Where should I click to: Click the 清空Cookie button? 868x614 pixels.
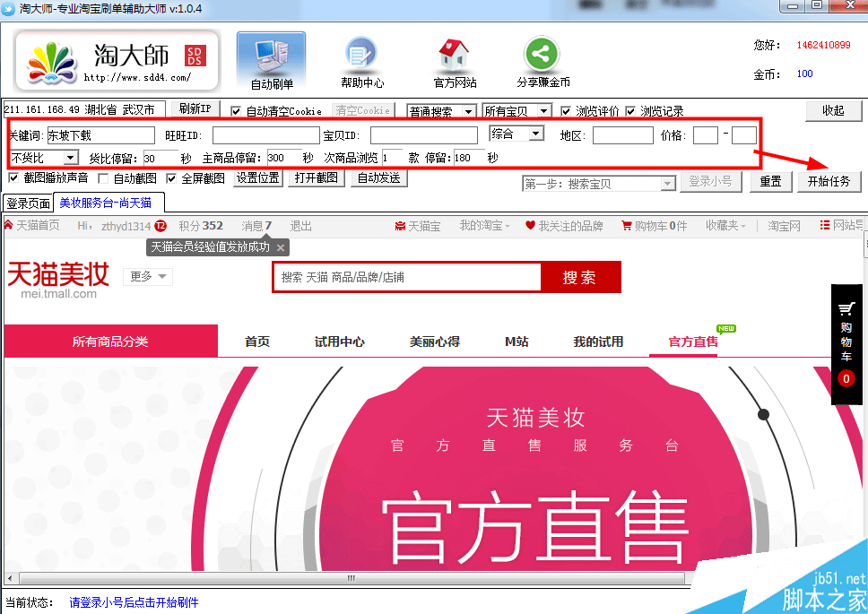363,110
